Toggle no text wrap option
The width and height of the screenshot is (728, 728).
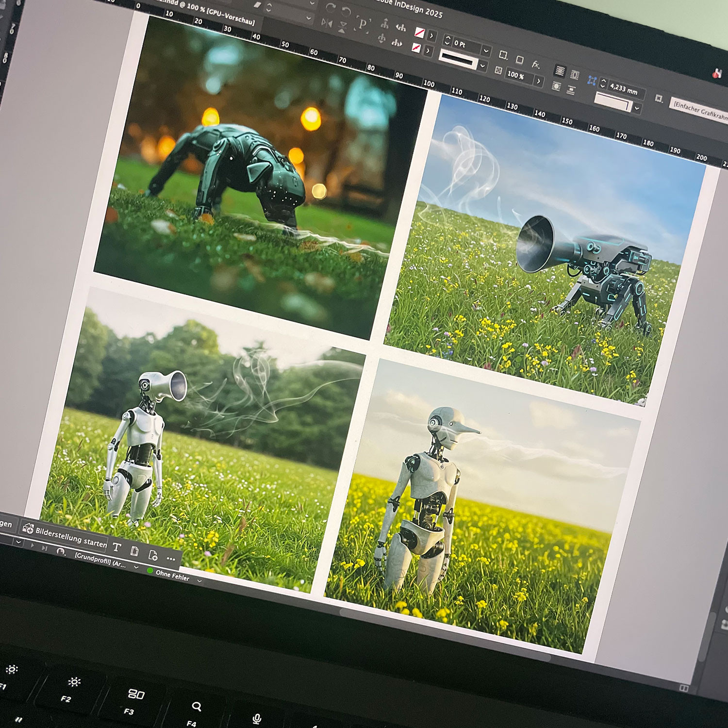(x=560, y=71)
